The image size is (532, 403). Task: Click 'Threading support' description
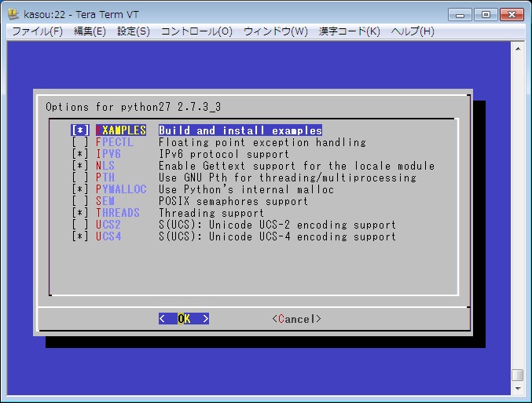coord(211,213)
